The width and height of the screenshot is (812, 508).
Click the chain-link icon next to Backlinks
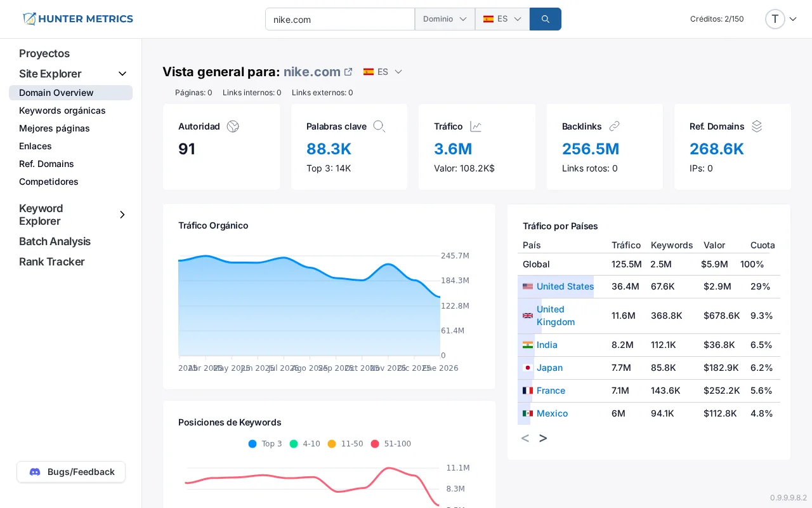pos(613,126)
